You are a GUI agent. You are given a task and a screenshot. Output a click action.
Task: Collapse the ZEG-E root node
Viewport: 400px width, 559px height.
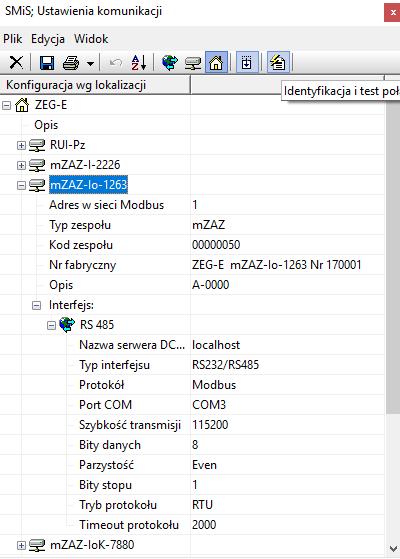[6, 106]
